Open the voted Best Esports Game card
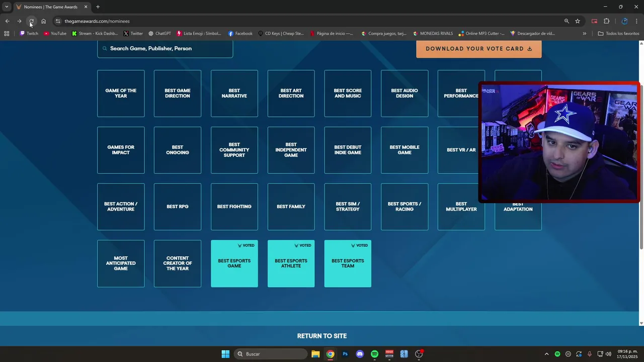The height and width of the screenshot is (362, 644). (234, 263)
